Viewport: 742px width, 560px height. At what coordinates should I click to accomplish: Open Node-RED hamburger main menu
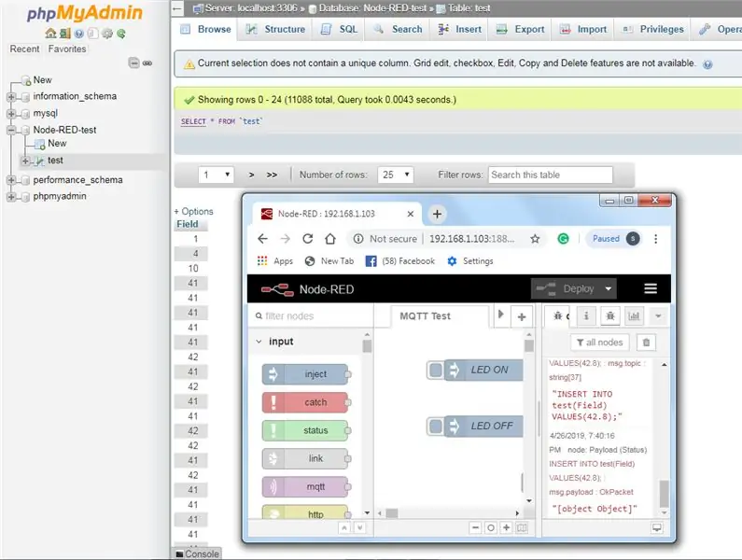651,288
